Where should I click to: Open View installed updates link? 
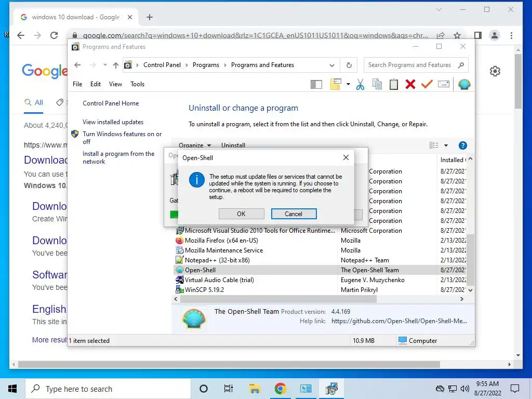point(113,122)
